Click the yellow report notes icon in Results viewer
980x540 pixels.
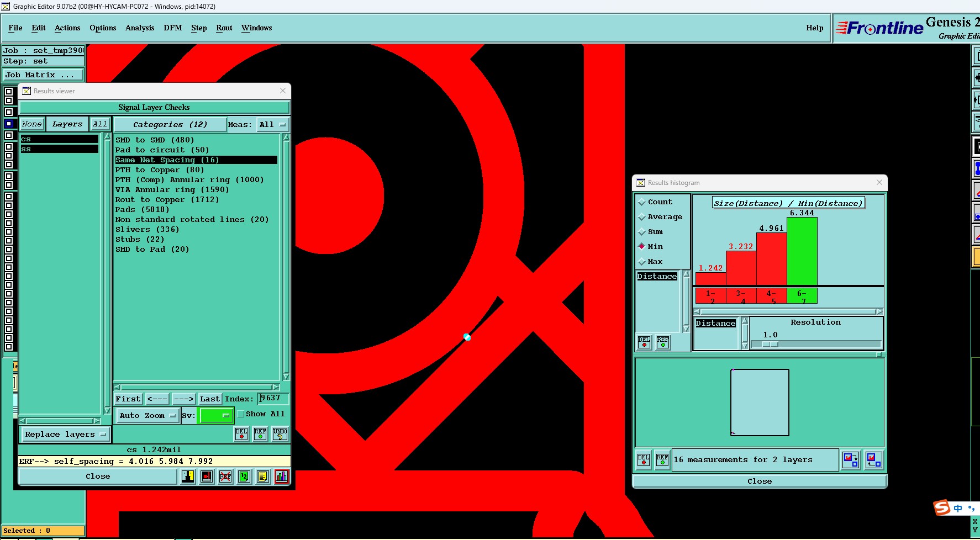[x=263, y=477]
